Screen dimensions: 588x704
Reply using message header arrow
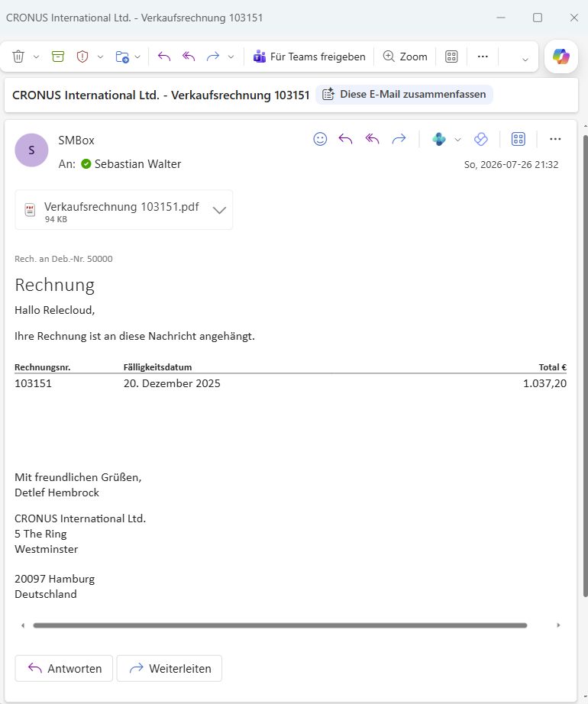[x=345, y=139]
